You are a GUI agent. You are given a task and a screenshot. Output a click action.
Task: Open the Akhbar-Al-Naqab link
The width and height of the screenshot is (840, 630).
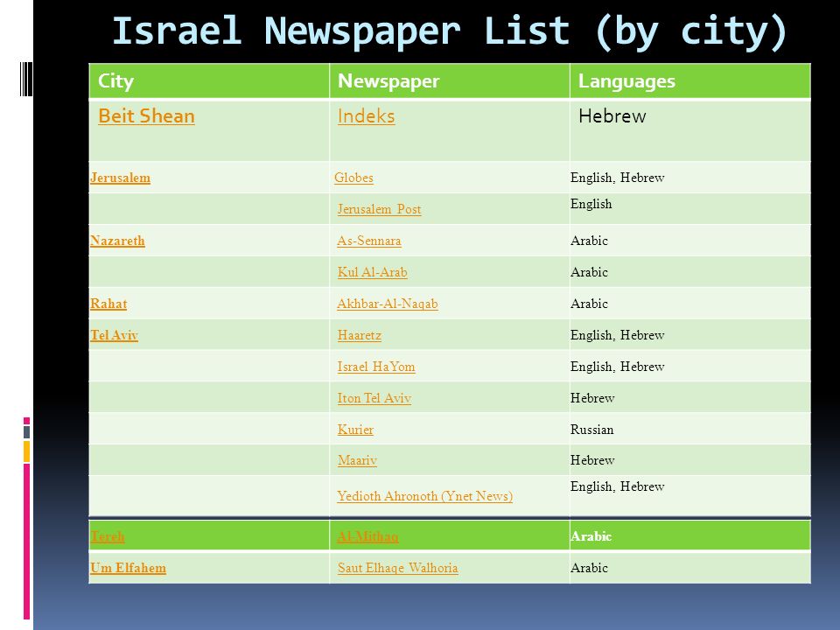(x=388, y=304)
